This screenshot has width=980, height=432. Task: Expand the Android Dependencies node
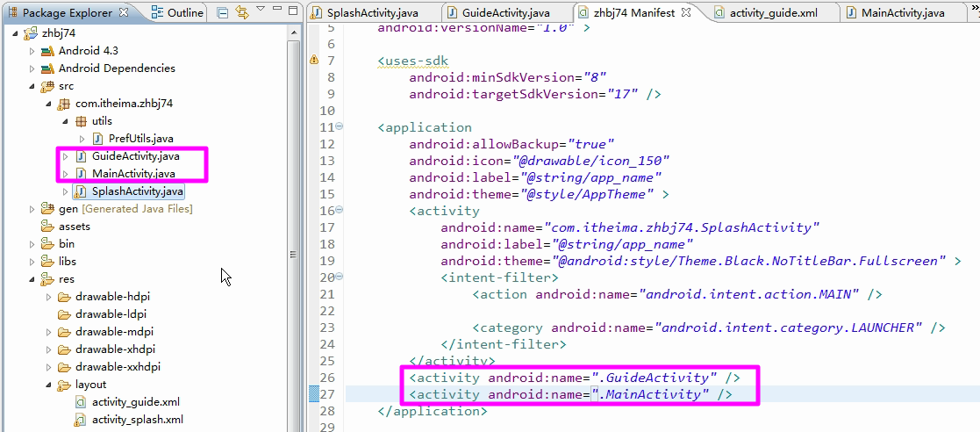(x=32, y=68)
